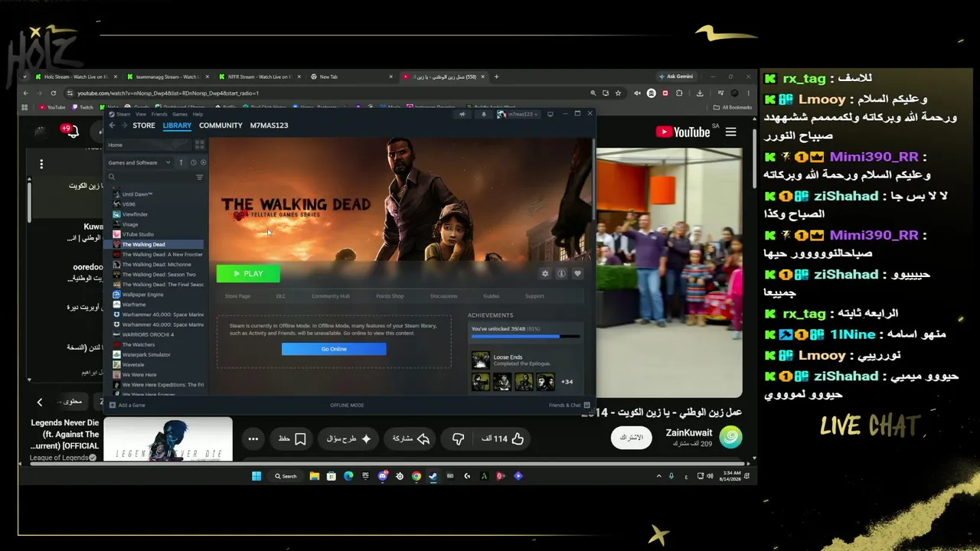
Task: Open Steam announcements megaphone icon
Action: tap(462, 114)
